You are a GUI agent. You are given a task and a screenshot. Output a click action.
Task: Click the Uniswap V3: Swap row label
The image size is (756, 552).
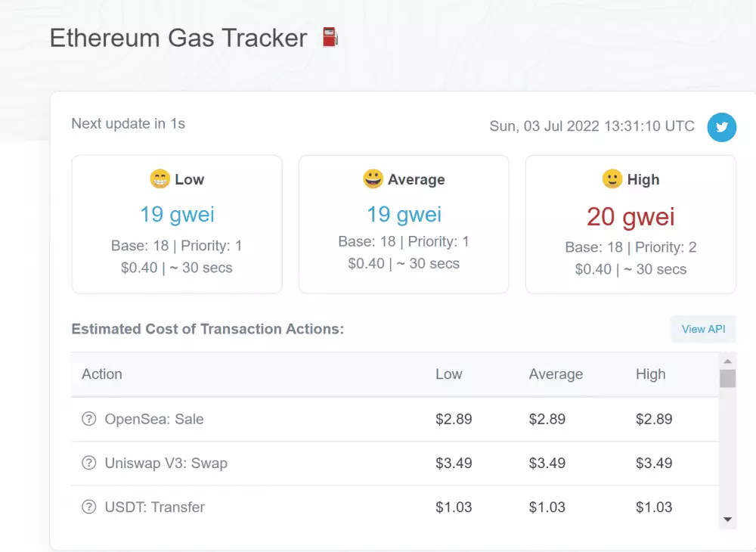click(x=166, y=463)
